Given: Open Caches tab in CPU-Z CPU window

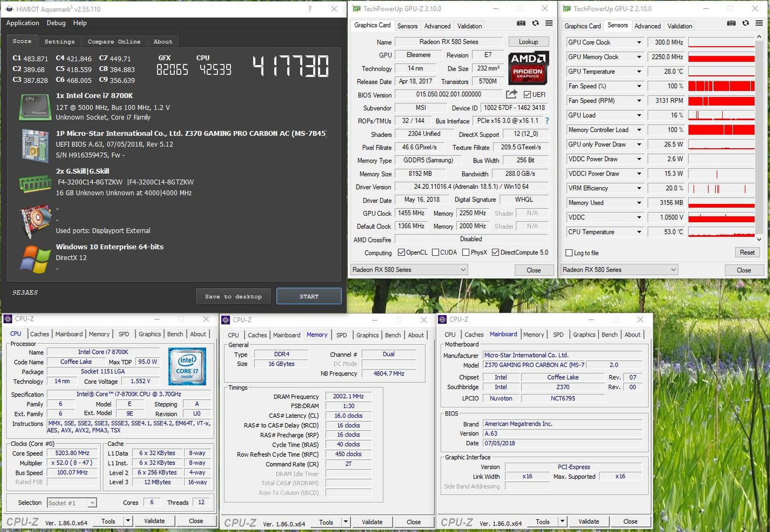Looking at the screenshot, I should click(x=39, y=333).
